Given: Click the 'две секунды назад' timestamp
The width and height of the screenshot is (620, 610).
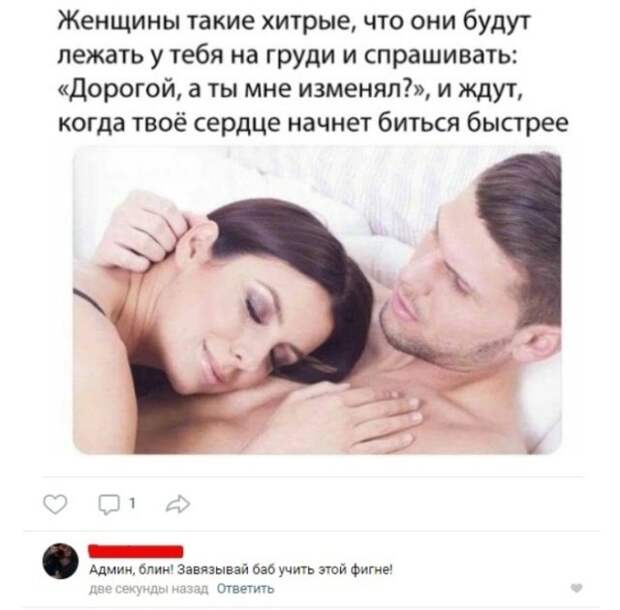Looking at the screenshot, I should (148, 589).
